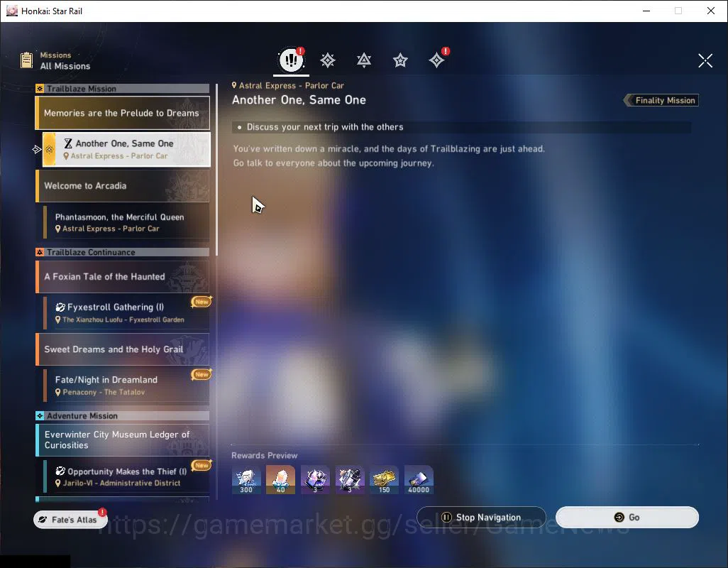This screenshot has width=728, height=568.
Task: Open Phantasmoon, the Merciful Queen mission
Action: click(x=126, y=222)
